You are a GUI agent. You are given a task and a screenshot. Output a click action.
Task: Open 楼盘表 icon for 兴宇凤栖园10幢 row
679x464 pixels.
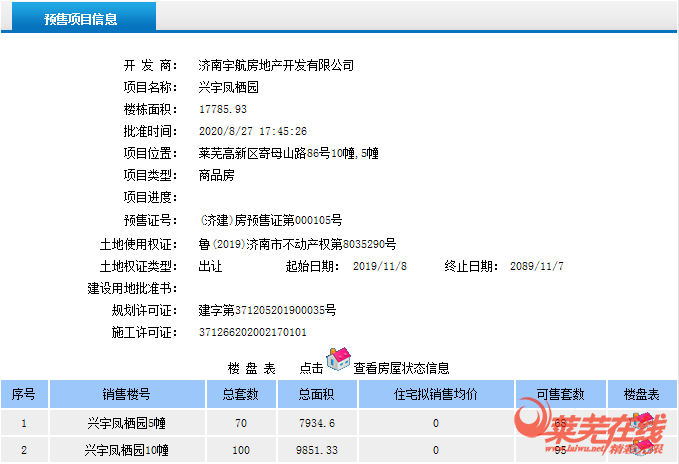coord(641,448)
